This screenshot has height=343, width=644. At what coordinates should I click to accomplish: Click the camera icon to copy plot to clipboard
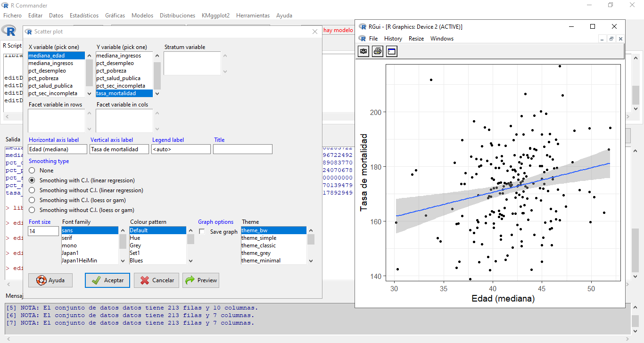(x=363, y=51)
